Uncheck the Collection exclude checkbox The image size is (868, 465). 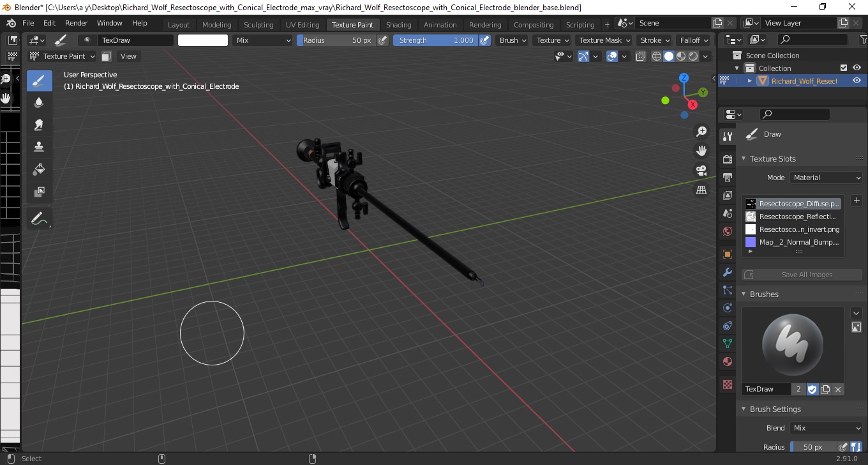844,68
